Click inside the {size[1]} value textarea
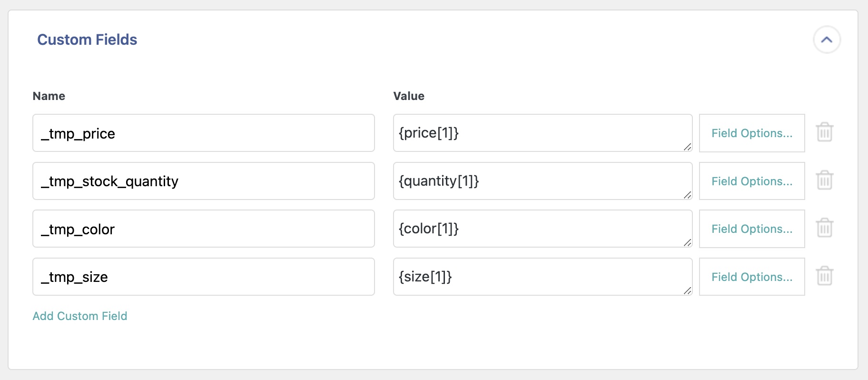868x380 pixels. pyautogui.click(x=542, y=277)
